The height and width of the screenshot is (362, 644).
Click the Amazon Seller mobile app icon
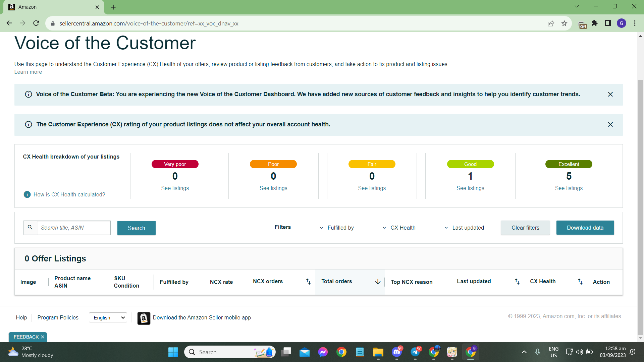[x=144, y=318]
